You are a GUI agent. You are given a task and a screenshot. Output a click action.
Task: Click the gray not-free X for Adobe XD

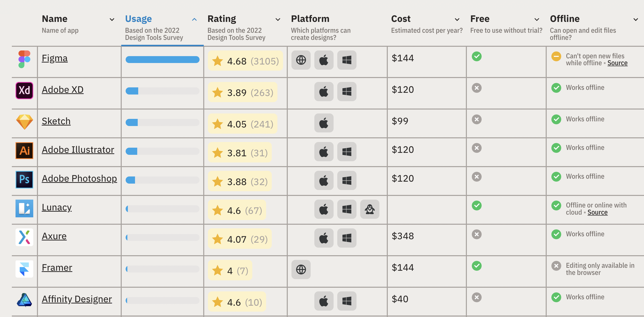coord(476,88)
